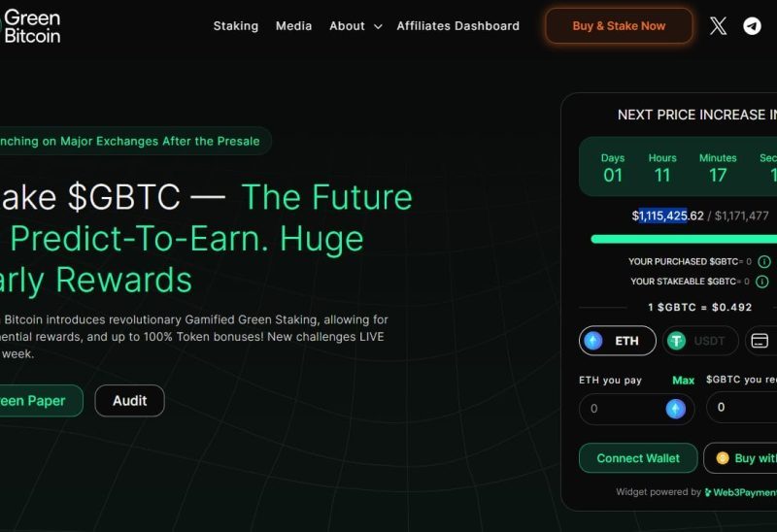Select the credit card payment icon
This screenshot has width=777, height=532.
coord(760,341)
